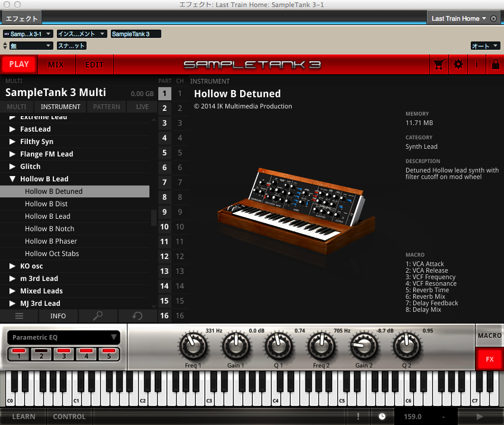Toggle the FX panel button
The height and width of the screenshot is (425, 504).
[x=490, y=359]
